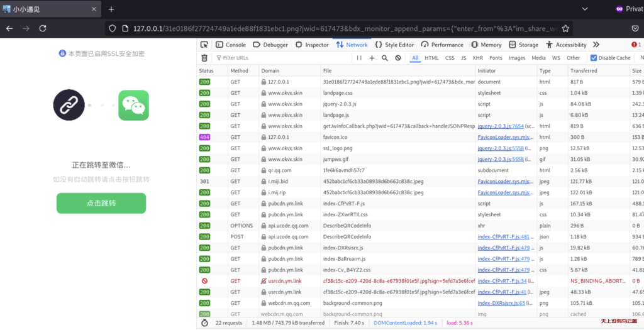Select the Network tab
This screenshot has height=330, width=644.
click(352, 45)
